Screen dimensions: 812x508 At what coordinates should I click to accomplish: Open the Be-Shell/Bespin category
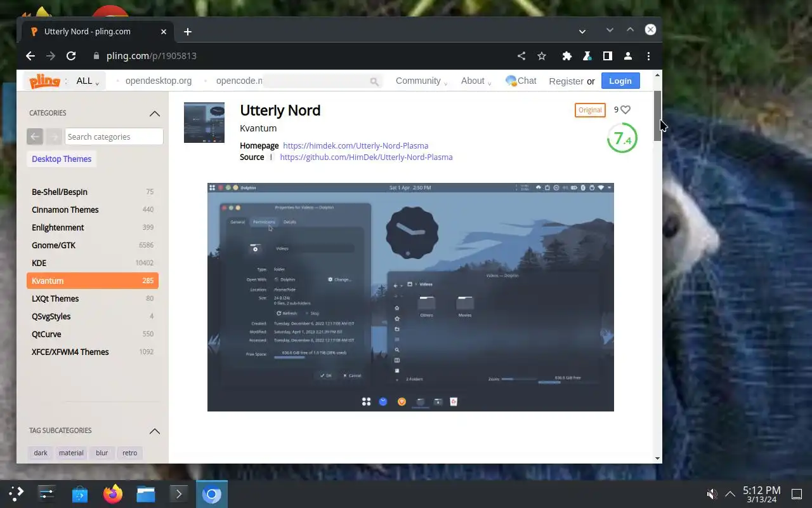(93, 192)
